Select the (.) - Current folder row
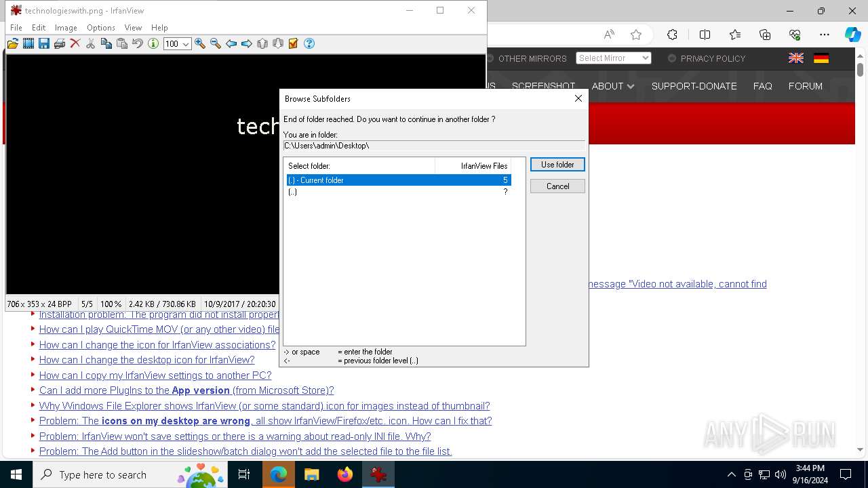868x488 pixels. [x=399, y=180]
